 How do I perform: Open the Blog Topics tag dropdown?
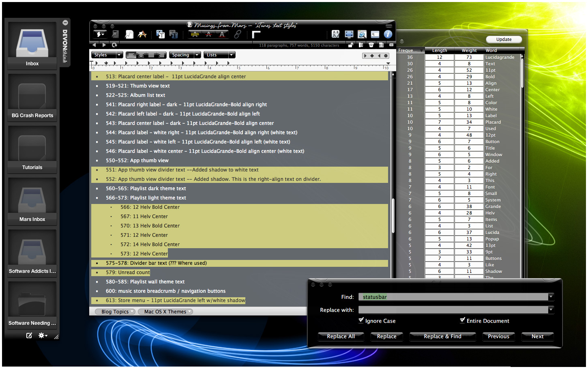click(x=115, y=311)
